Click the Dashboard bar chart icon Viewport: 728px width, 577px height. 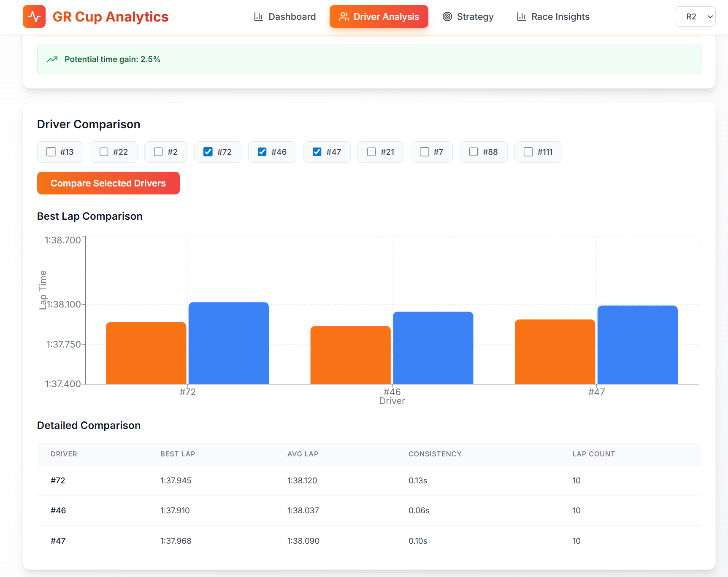click(258, 16)
